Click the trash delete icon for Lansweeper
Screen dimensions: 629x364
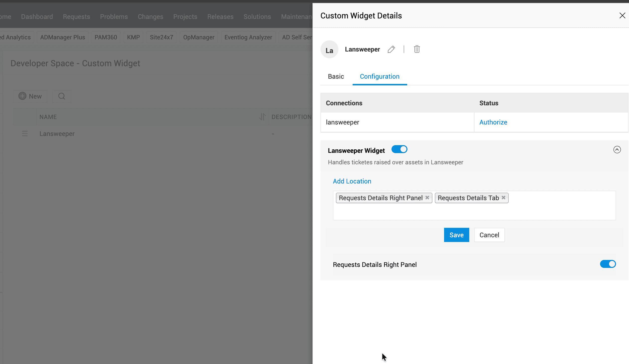(417, 49)
